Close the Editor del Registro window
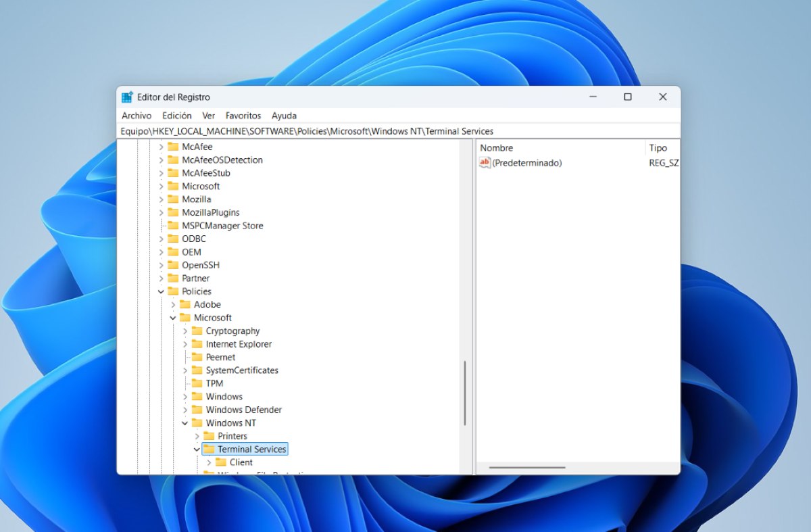 [x=663, y=97]
